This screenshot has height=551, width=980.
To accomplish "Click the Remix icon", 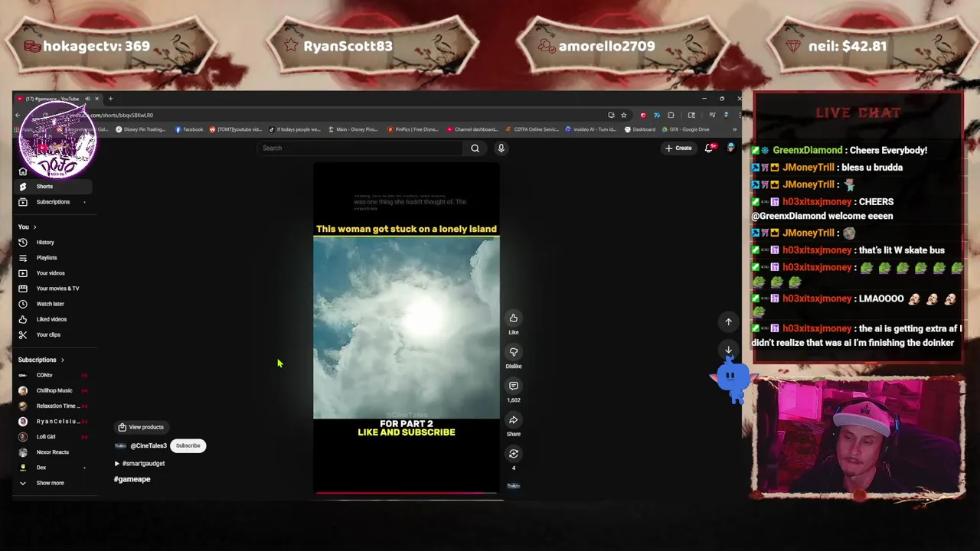I will (x=514, y=454).
